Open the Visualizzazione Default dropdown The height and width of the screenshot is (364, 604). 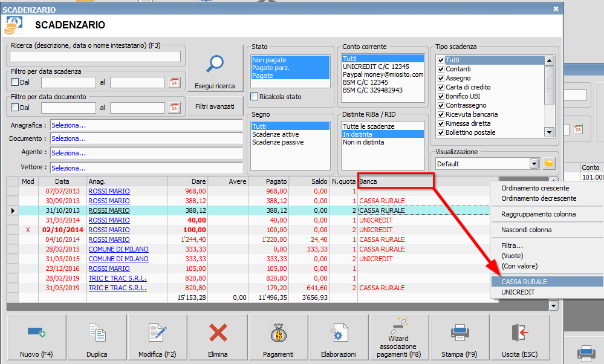(x=534, y=164)
